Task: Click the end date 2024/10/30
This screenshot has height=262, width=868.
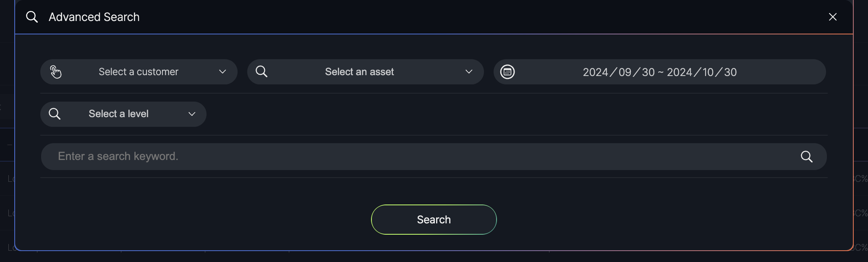Action: point(702,72)
